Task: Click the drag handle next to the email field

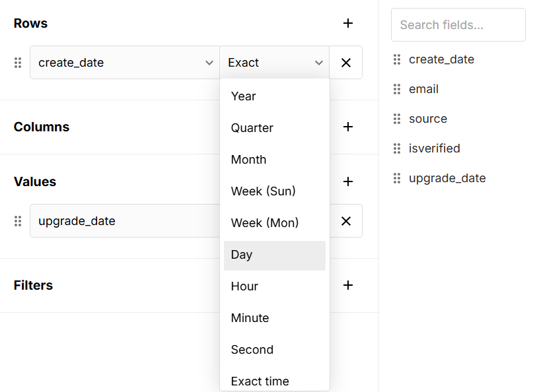Action: pos(397,88)
